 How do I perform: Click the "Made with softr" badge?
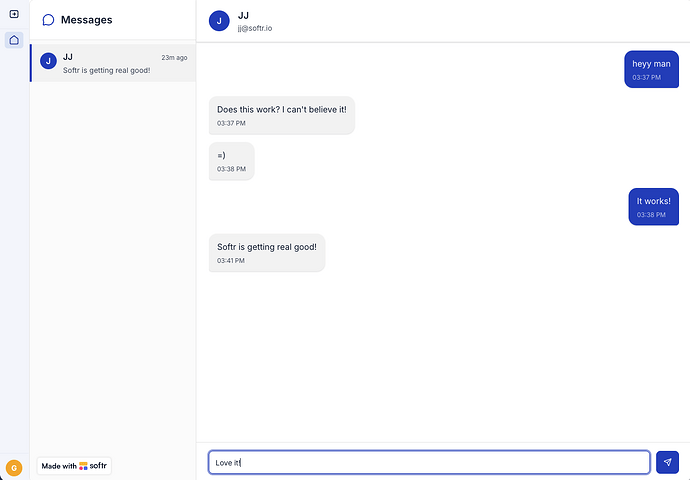[x=74, y=466]
